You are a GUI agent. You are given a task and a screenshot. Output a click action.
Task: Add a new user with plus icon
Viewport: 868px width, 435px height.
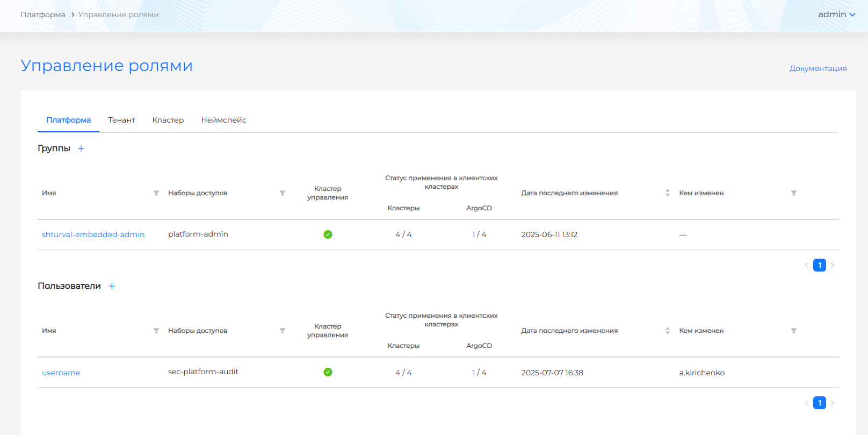point(112,286)
